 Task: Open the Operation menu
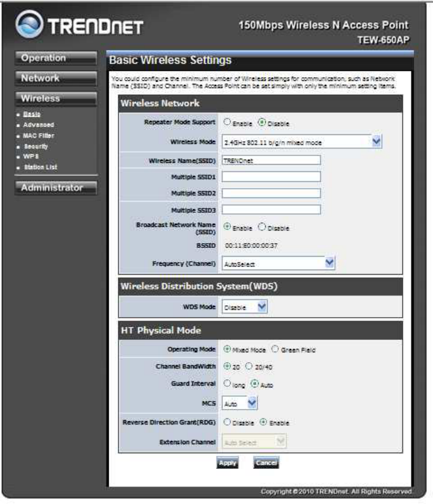[56, 58]
